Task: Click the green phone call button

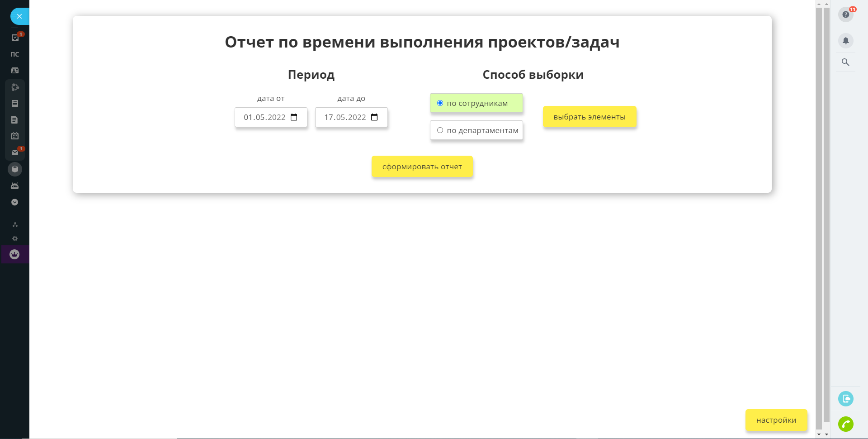Action: pyautogui.click(x=846, y=424)
